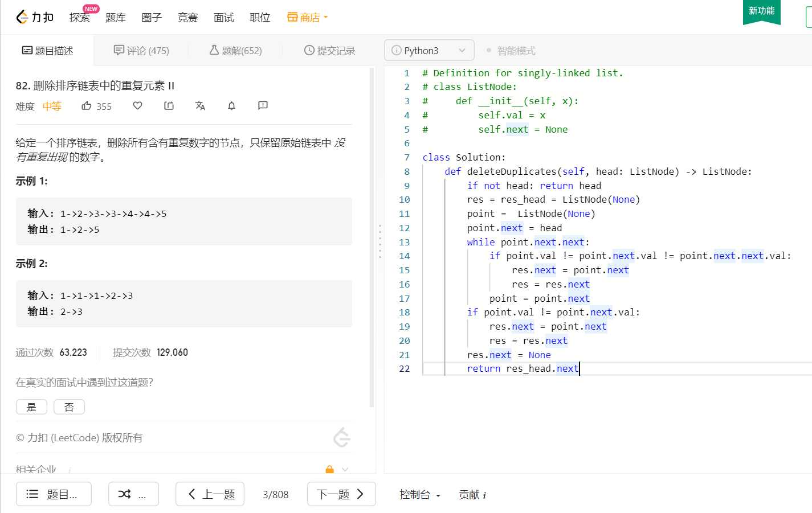Answer 是 to interview question

32,407
